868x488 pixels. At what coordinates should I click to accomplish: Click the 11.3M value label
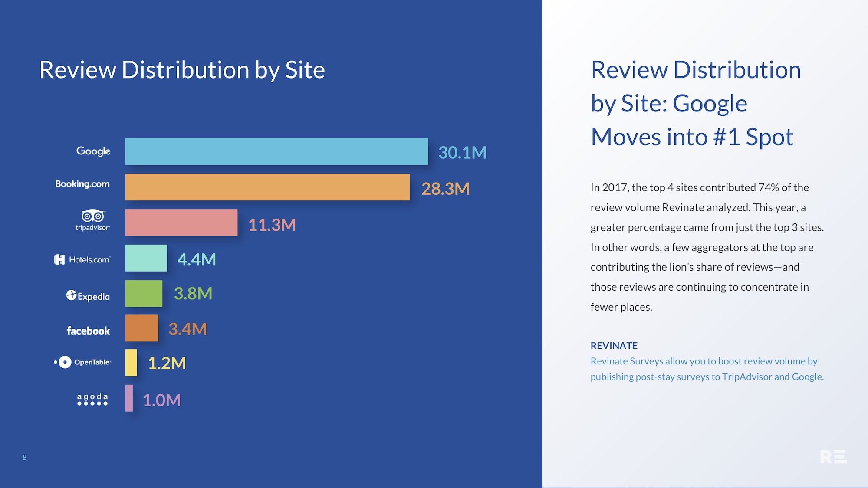[x=272, y=225]
